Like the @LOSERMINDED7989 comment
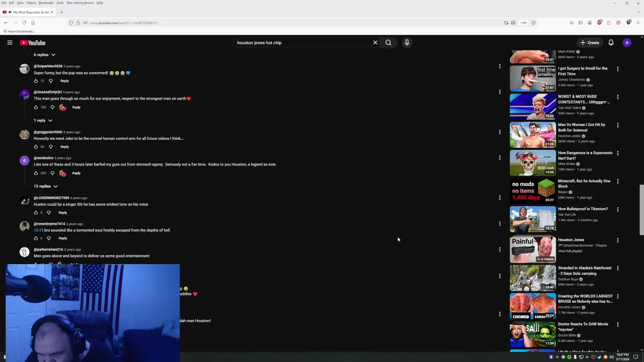Image resolution: width=644 pixels, height=362 pixels. [x=36, y=213]
